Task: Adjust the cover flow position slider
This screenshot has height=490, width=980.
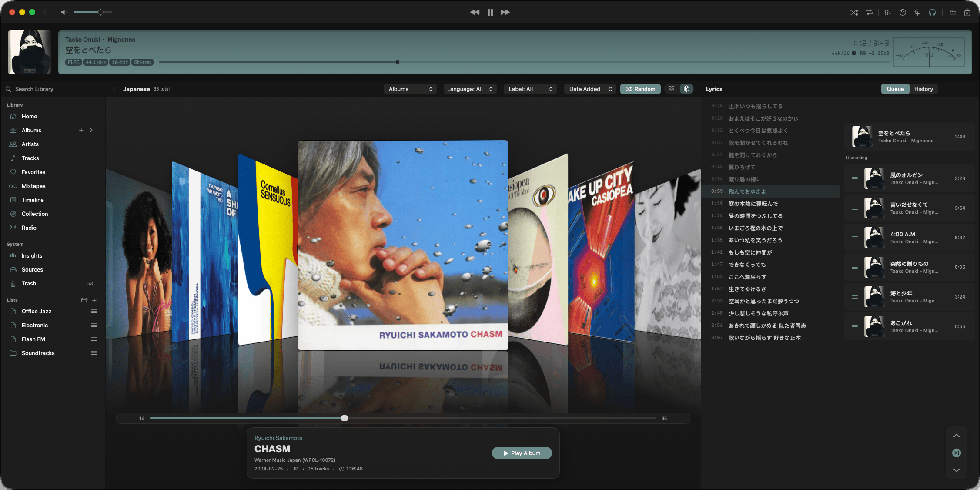Action: [x=403, y=418]
